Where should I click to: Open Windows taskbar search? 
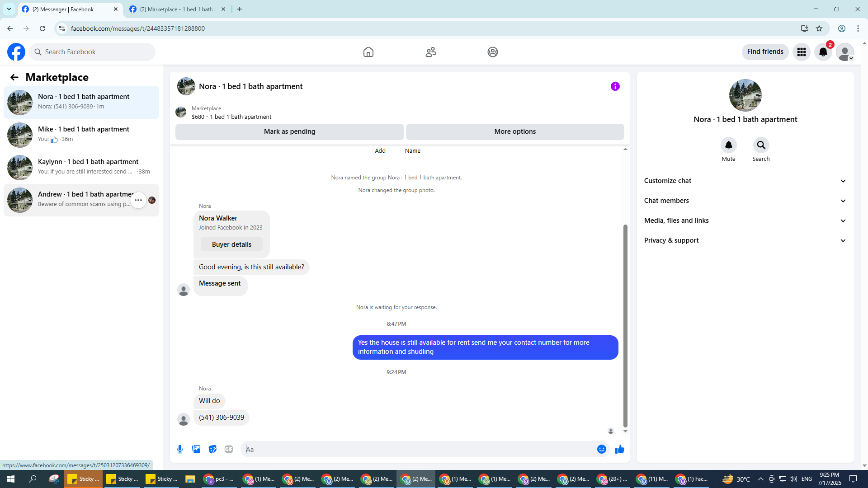(x=33, y=479)
